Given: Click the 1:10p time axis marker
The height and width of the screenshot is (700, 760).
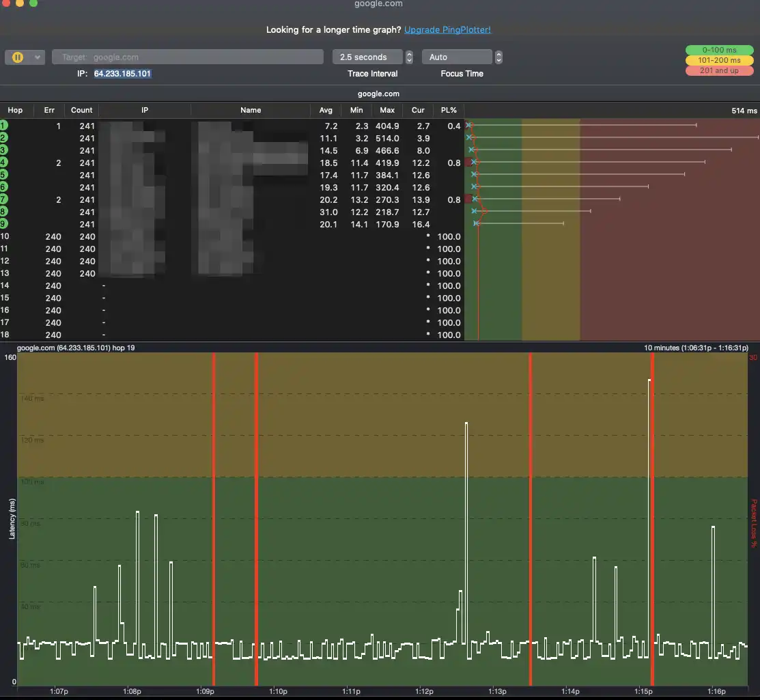Looking at the screenshot, I should click(278, 691).
